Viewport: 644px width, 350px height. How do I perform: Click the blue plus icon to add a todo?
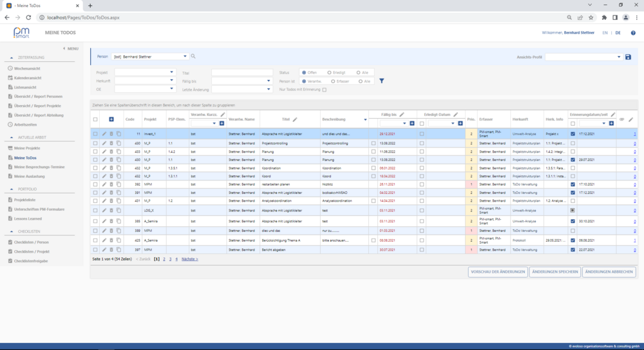111,119
